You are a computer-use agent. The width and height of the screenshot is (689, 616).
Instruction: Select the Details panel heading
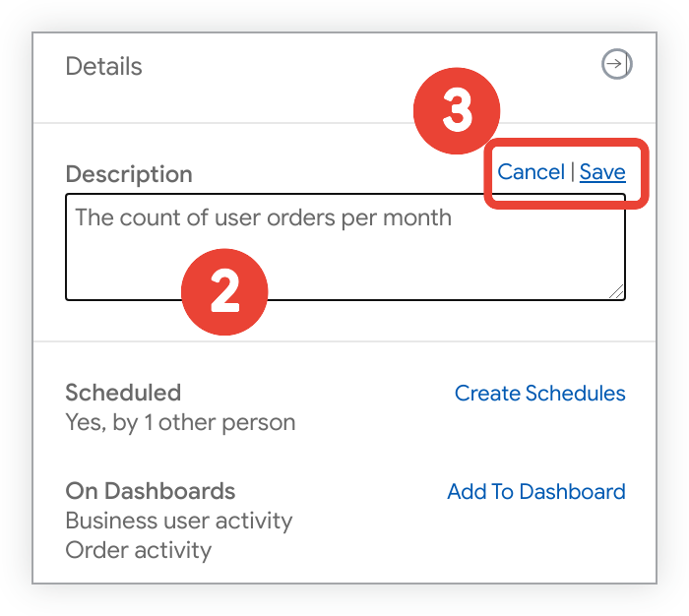(x=103, y=67)
